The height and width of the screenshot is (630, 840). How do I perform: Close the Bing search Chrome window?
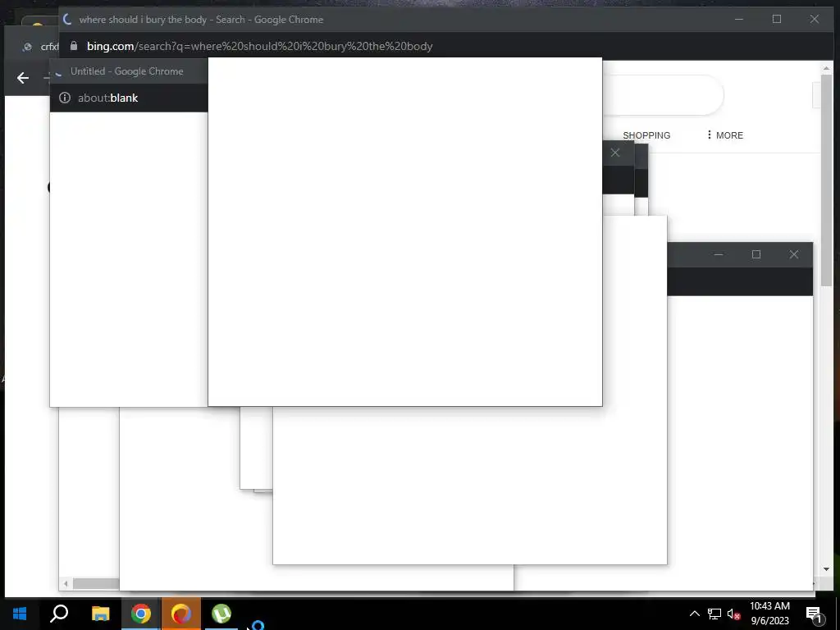click(x=815, y=20)
